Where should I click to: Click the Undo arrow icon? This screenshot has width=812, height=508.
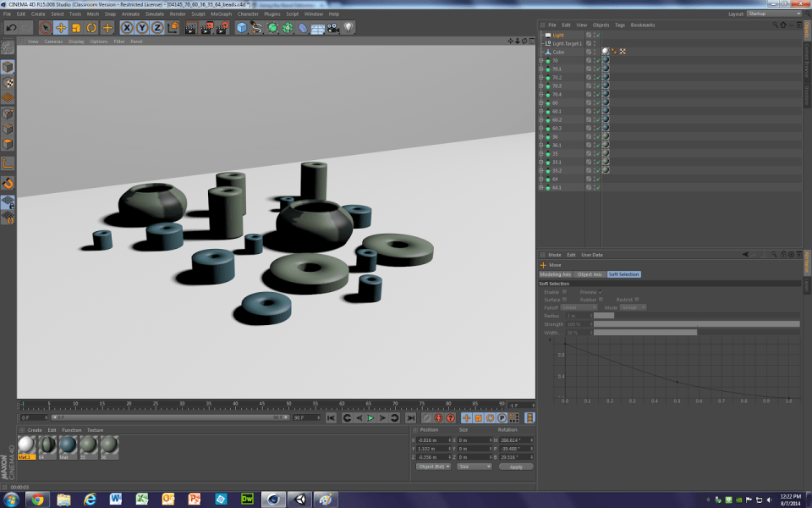pyautogui.click(x=11, y=28)
